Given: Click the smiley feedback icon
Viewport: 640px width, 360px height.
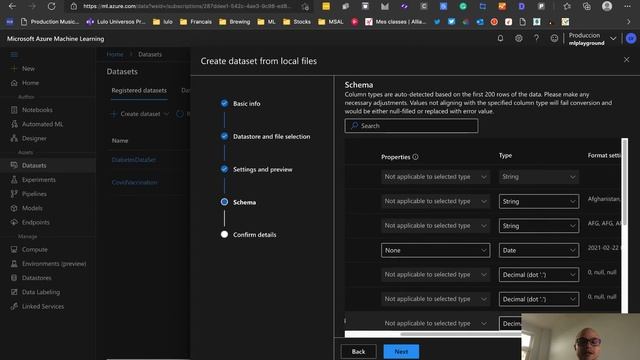Looking at the screenshot, I should click(x=554, y=38).
